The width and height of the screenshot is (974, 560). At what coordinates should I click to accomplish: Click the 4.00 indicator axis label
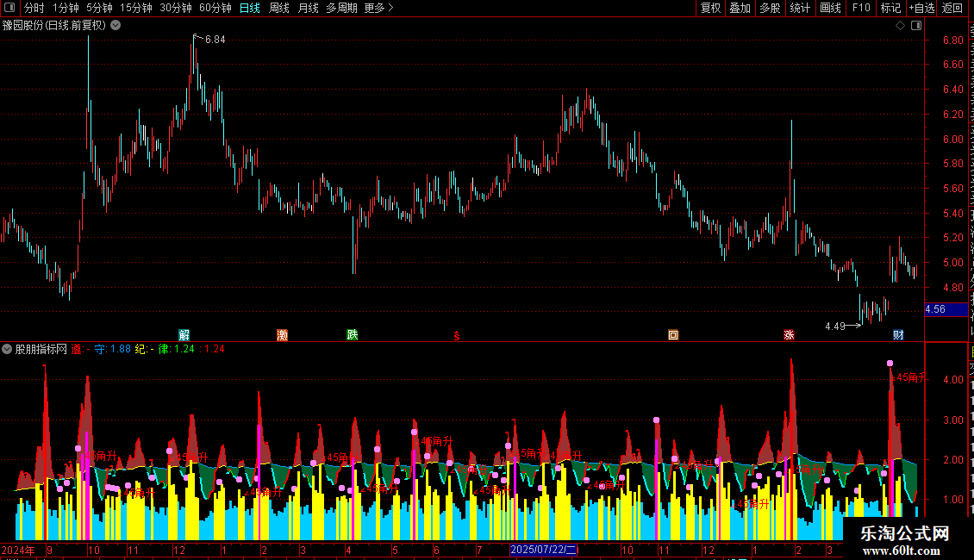(x=953, y=380)
